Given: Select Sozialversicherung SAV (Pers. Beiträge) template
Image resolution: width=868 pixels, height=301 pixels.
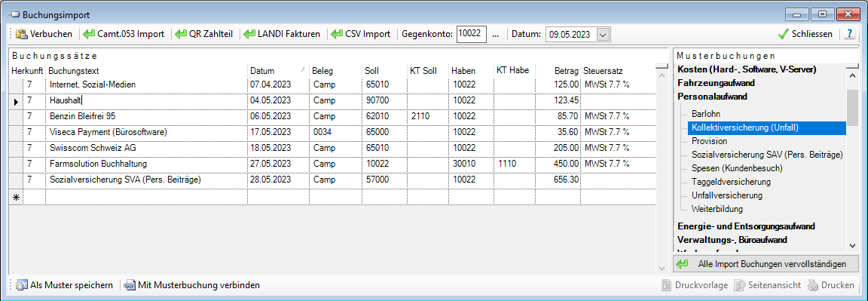Looking at the screenshot, I should (767, 155).
